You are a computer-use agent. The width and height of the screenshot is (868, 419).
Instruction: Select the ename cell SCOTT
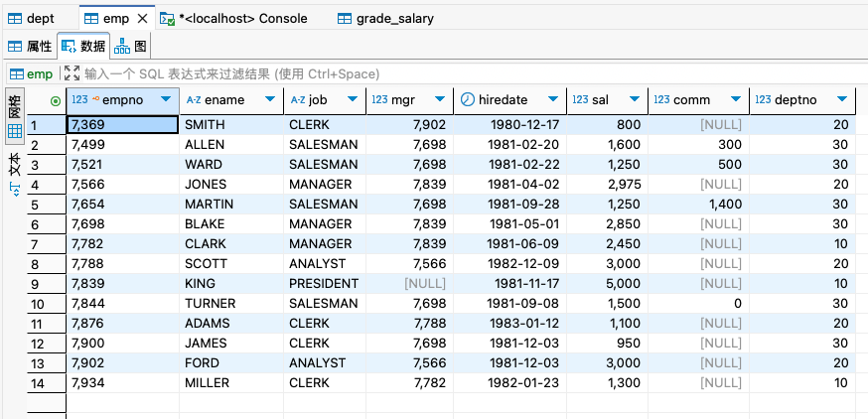pos(231,264)
